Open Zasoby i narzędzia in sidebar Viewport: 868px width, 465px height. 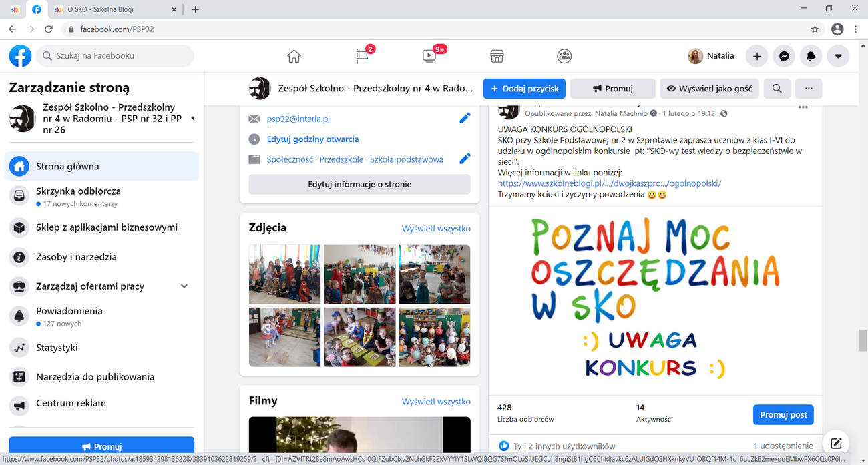101,256
